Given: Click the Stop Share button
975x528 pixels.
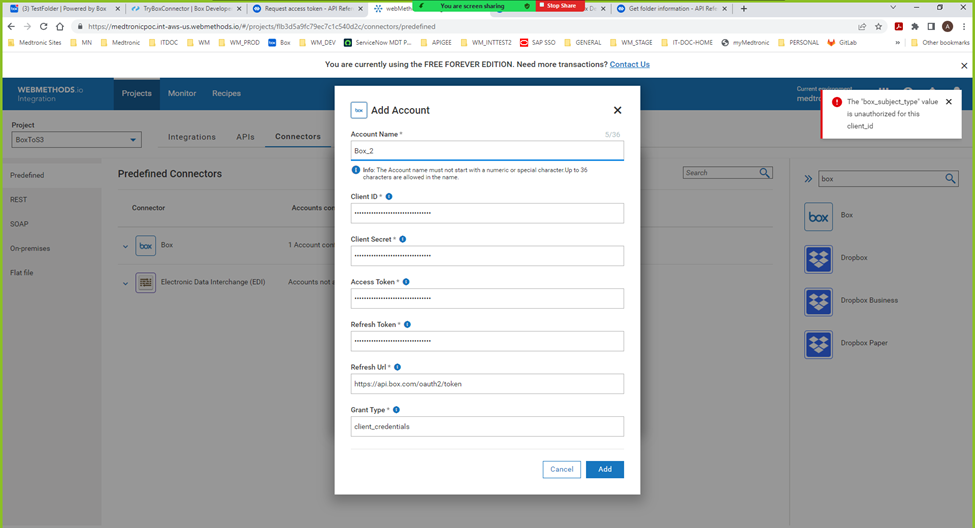Looking at the screenshot, I should [x=560, y=6].
